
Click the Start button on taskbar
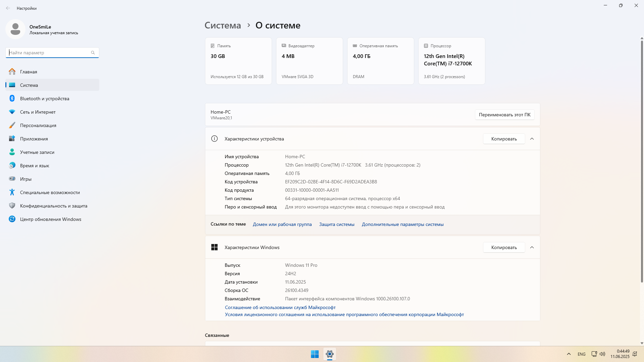coord(315,354)
